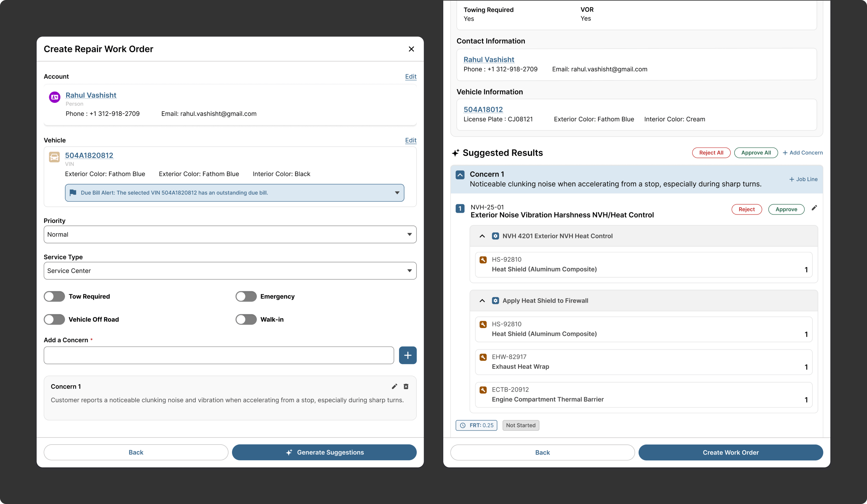
Task: Click pencil icon to edit Concern 1
Action: (x=394, y=387)
